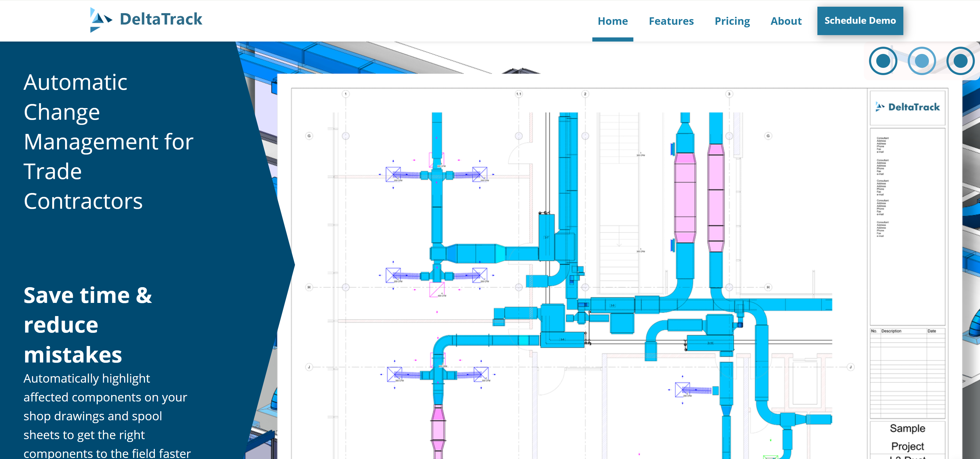The image size is (980, 459).
Task: Click the 'Automatically highlight' paragraph text
Action: coord(107,415)
